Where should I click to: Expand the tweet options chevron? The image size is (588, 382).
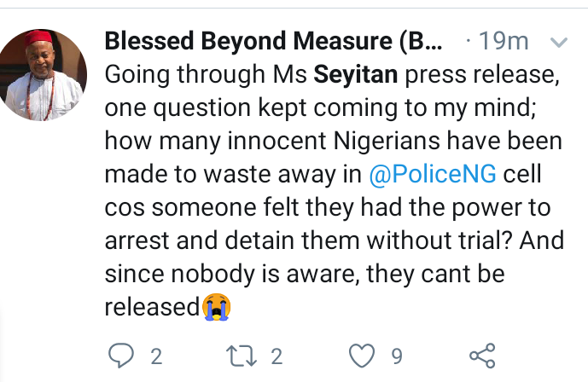559,41
